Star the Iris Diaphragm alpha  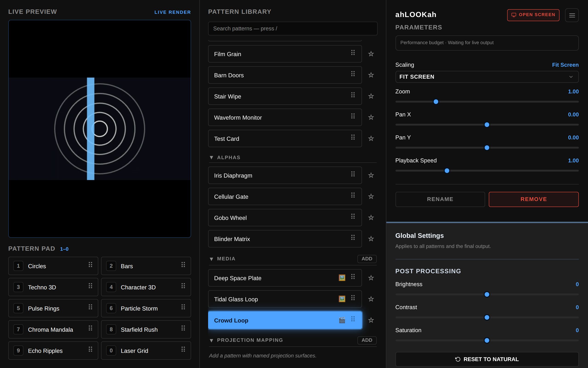(x=371, y=175)
